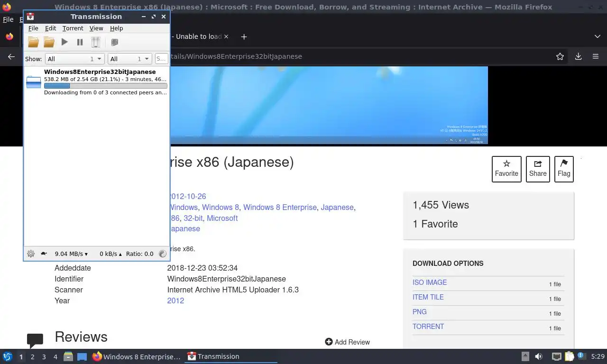Switch to workspace 4 on taskbar
The width and height of the screenshot is (607, 364).
tap(55, 357)
